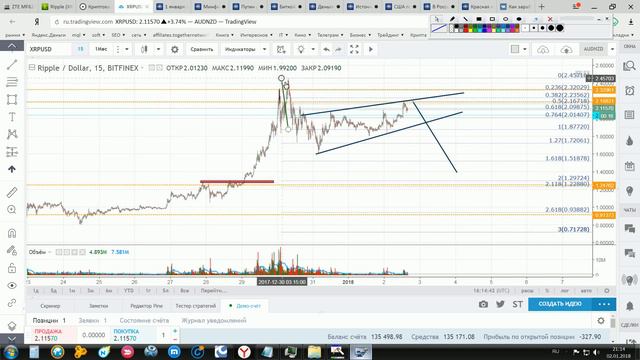
Task: Choose the largest brush size dot
Action: coord(560,28)
